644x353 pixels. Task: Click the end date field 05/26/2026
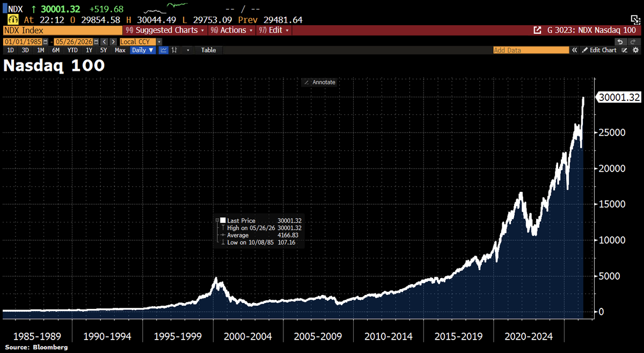[74, 41]
